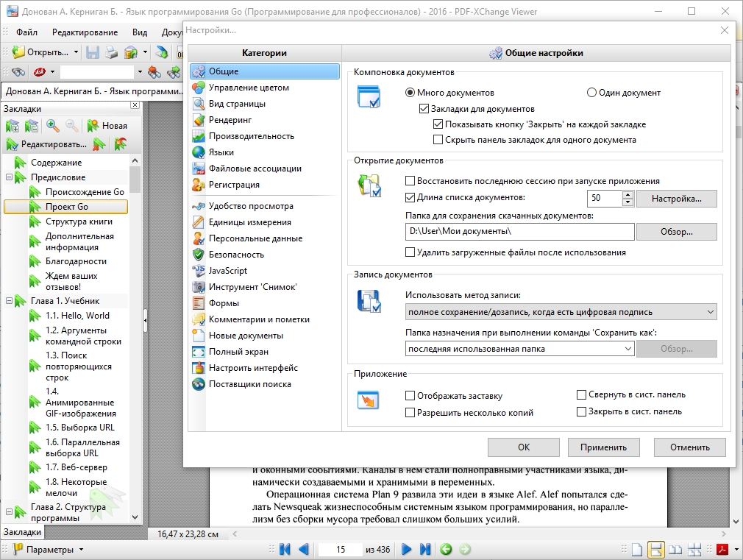Click the page number input field
The image size is (743, 560).
(340, 549)
